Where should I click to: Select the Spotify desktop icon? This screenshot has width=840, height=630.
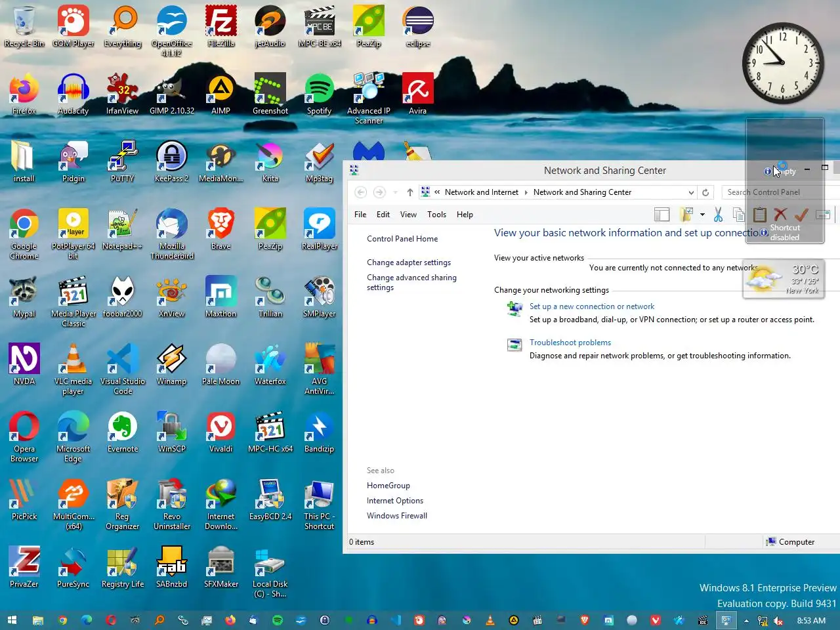coord(320,94)
